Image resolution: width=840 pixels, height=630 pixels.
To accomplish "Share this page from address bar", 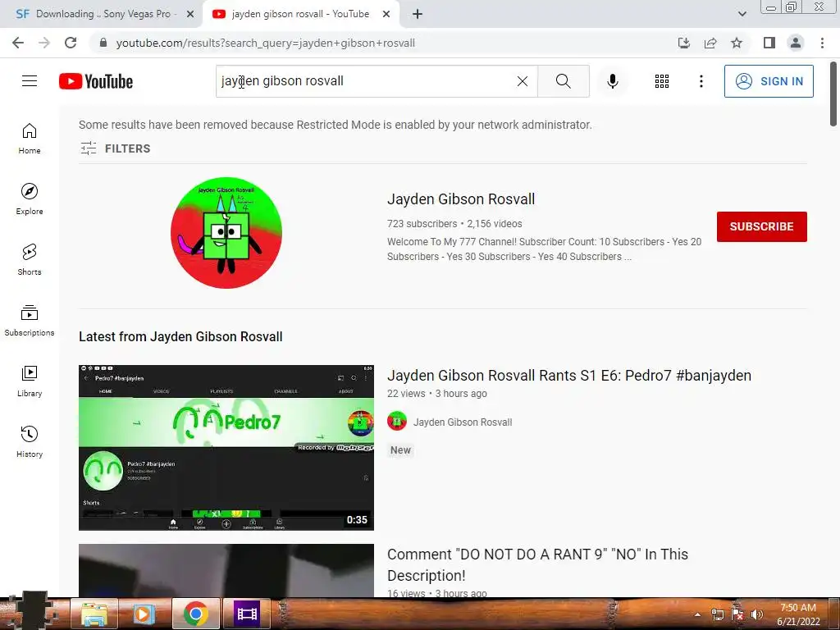I will tap(710, 43).
